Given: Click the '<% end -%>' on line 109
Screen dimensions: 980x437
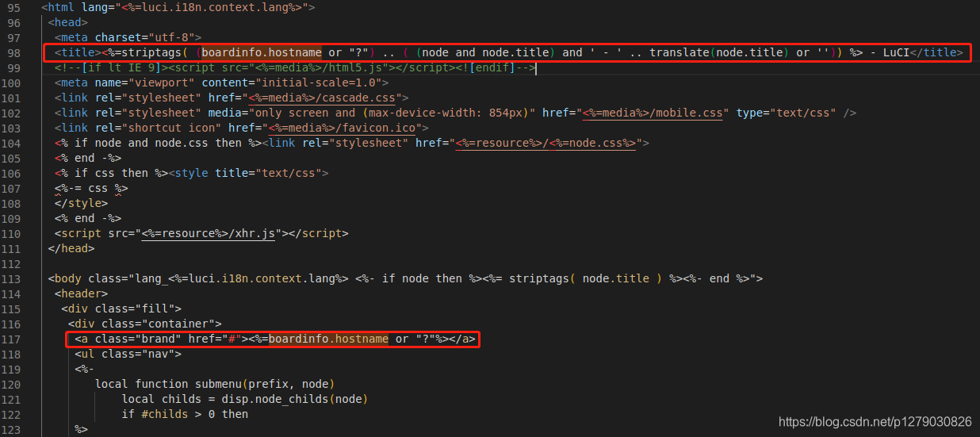Looking at the screenshot, I should pos(88,219).
